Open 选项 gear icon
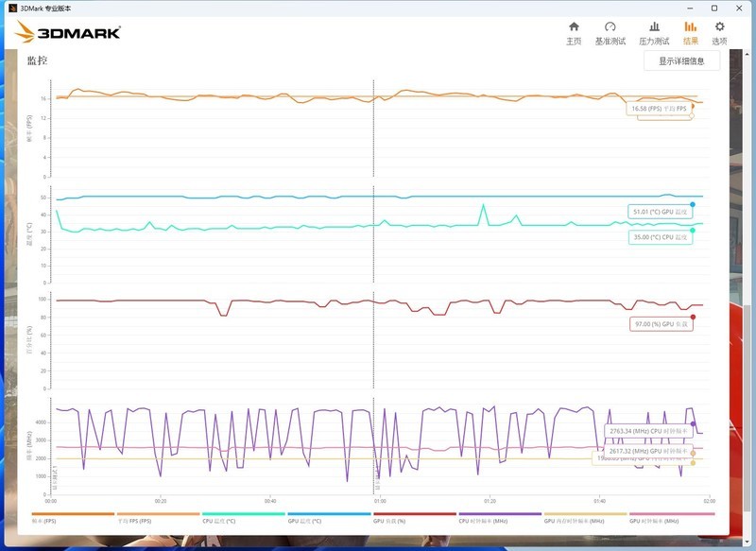This screenshot has width=756, height=551. pyautogui.click(x=719, y=33)
